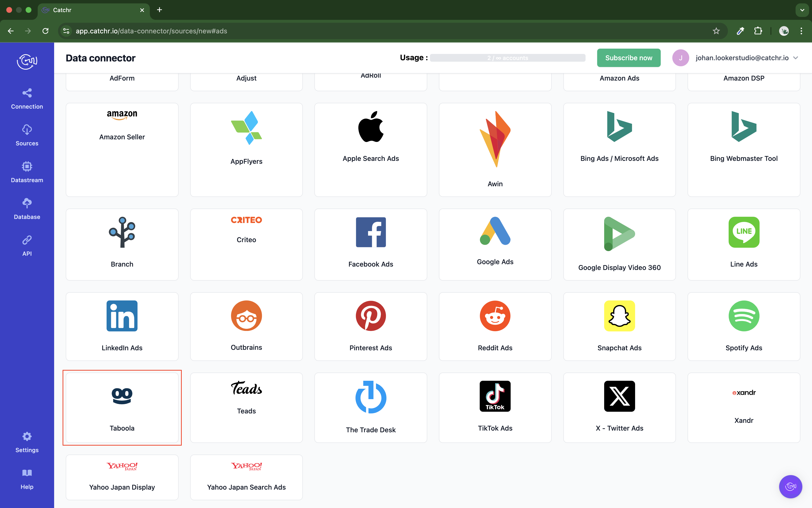Viewport: 812px width, 508px height.
Task: Click the Adjust card label
Action: pyautogui.click(x=246, y=78)
